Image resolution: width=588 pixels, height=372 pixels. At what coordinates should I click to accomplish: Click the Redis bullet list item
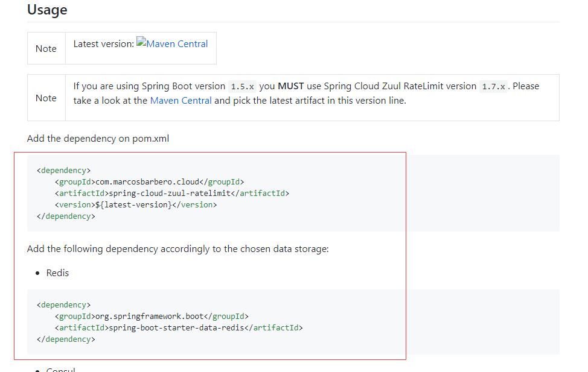click(x=57, y=273)
